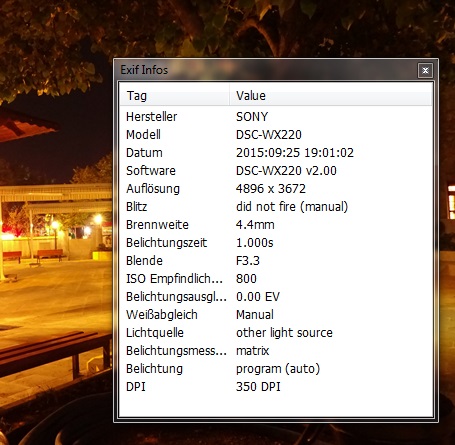Select the Hersteller row
The image size is (455, 445).
pos(276,117)
